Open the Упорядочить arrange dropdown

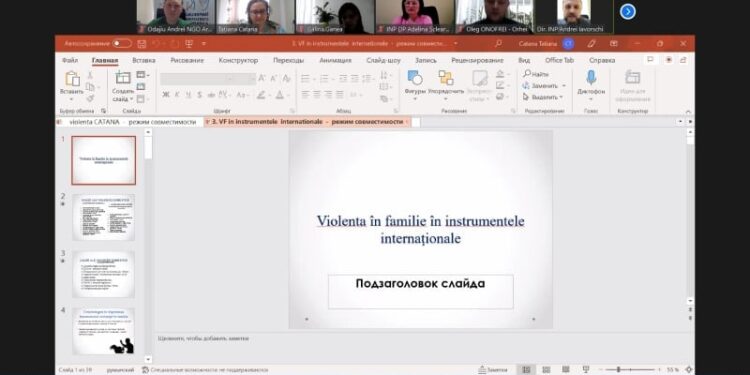446,86
